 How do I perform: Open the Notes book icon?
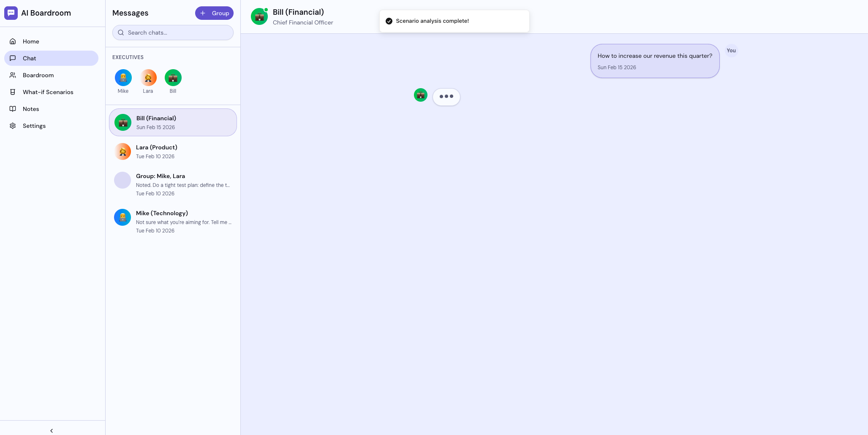(13, 109)
